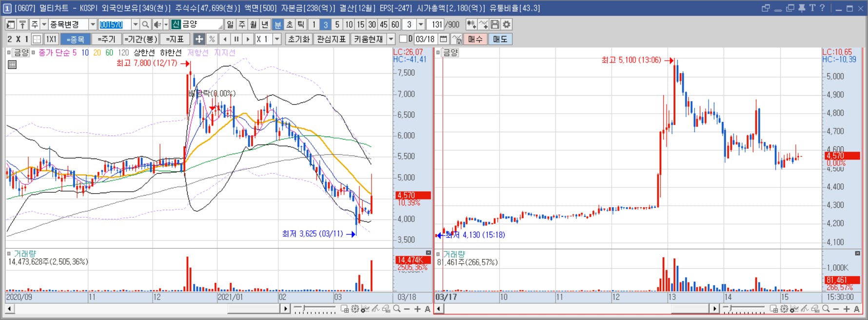Open chart settings gear icon

507,24
